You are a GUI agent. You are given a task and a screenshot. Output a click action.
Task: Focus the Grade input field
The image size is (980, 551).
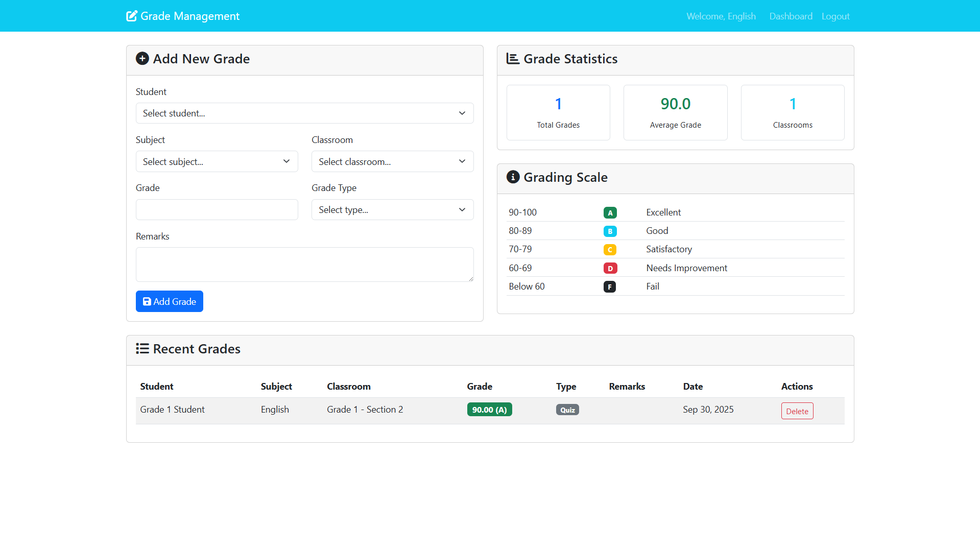pyautogui.click(x=217, y=210)
